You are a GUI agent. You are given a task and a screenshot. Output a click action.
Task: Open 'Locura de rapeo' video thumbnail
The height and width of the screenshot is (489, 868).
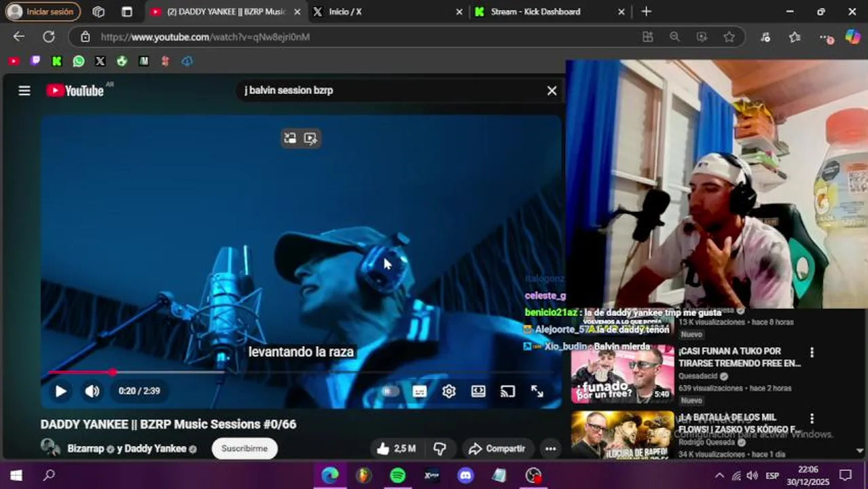click(623, 435)
